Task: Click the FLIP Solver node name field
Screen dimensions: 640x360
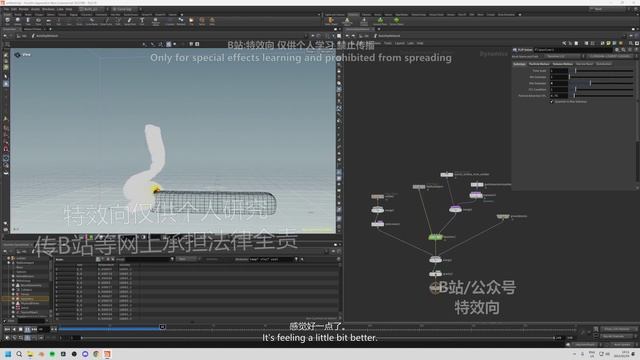Action: [x=573, y=50]
